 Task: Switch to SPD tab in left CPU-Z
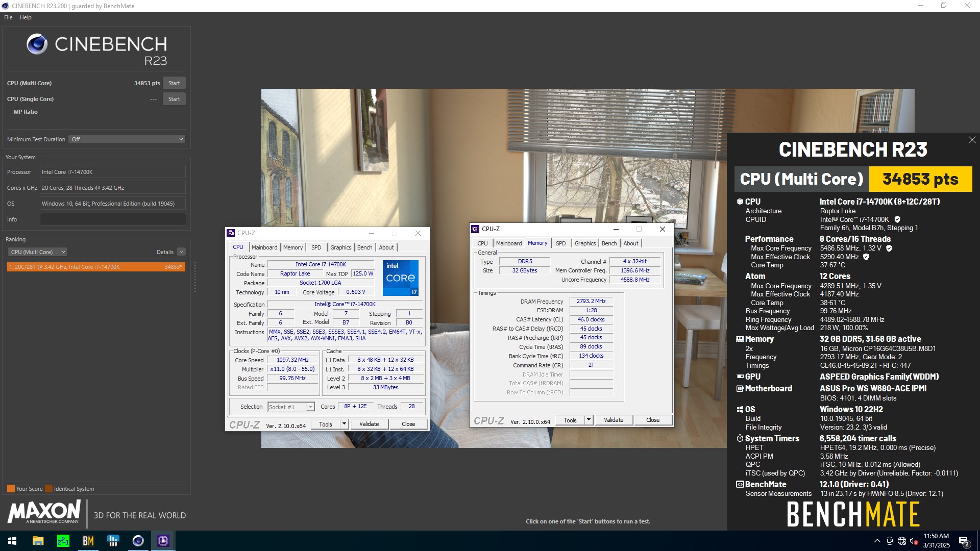[x=316, y=247]
